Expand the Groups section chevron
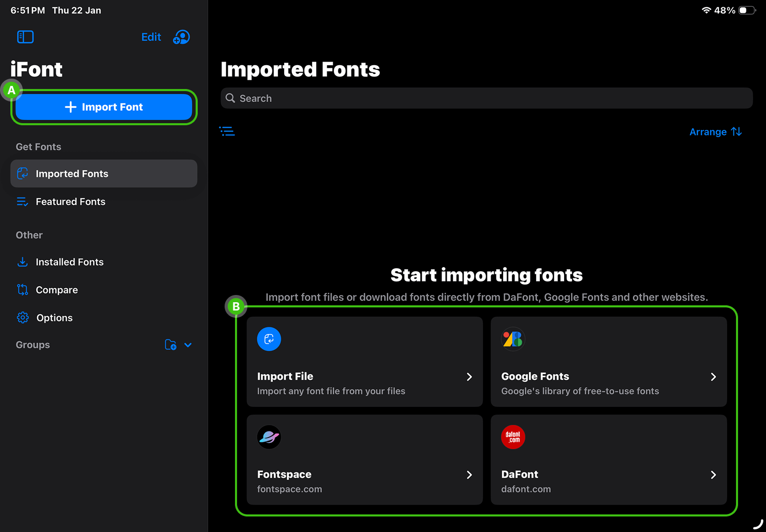The width and height of the screenshot is (766, 532). tap(187, 345)
